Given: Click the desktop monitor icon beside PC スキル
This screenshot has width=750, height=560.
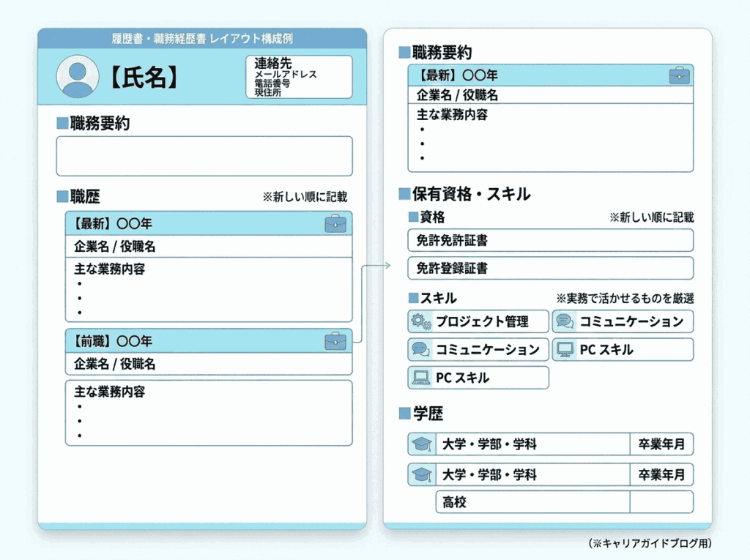Looking at the screenshot, I should point(564,350).
